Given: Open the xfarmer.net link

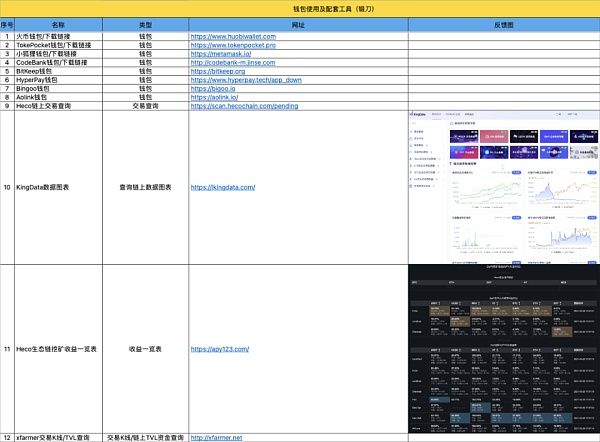Looking at the screenshot, I should coord(219,438).
